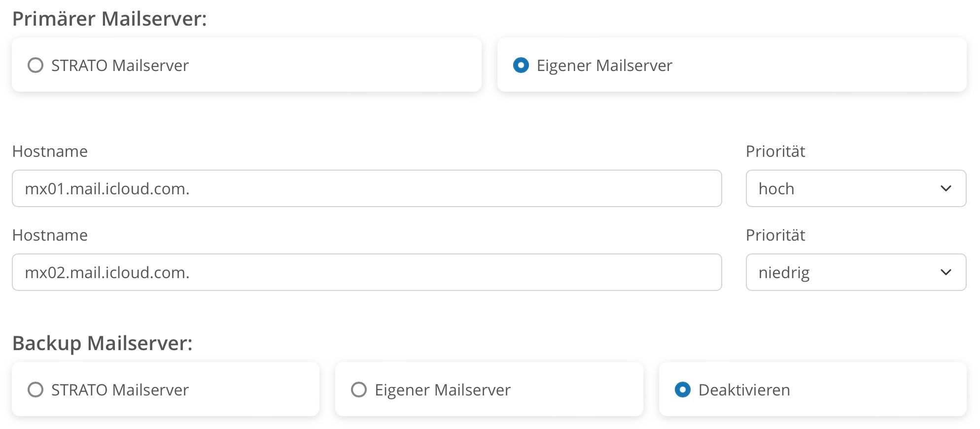Choose Eigener Mailserver for Backup Mailserver
Viewport: 980px width, 429px height.
coord(359,390)
